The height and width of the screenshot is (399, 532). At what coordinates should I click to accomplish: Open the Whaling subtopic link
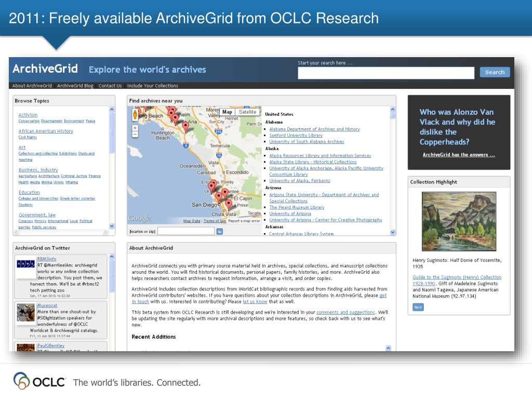point(72,182)
